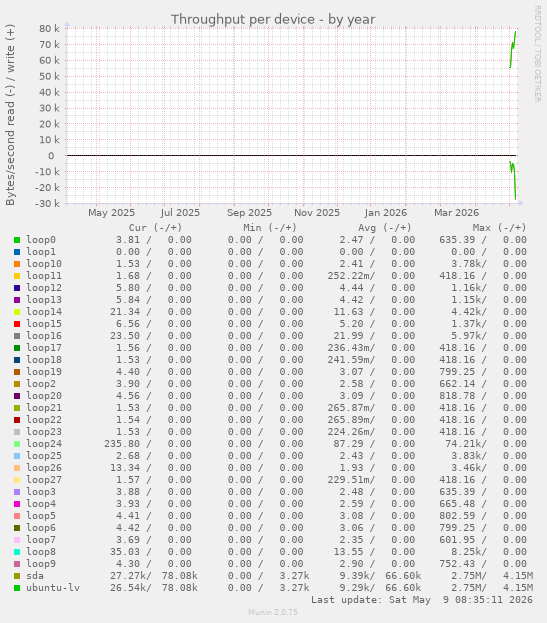The image size is (547, 623).
Task: Click the 'Avg (-/+)' column header
Action: [385, 228]
